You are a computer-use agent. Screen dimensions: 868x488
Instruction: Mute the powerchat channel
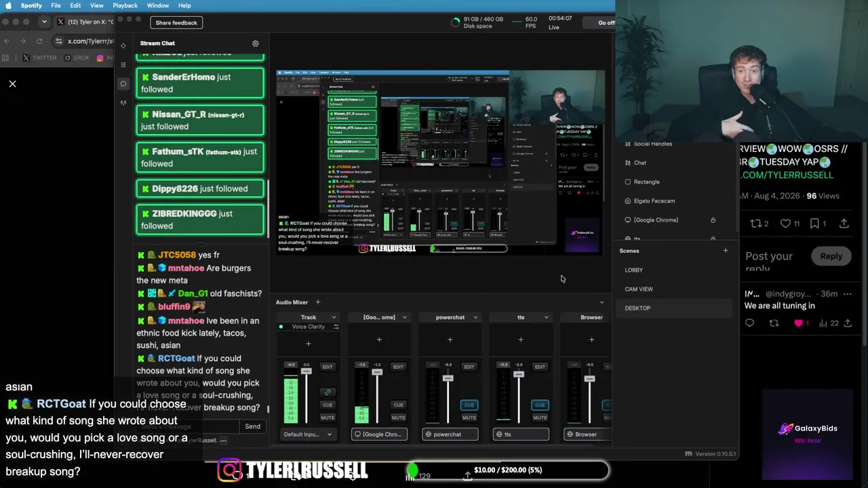point(469,418)
